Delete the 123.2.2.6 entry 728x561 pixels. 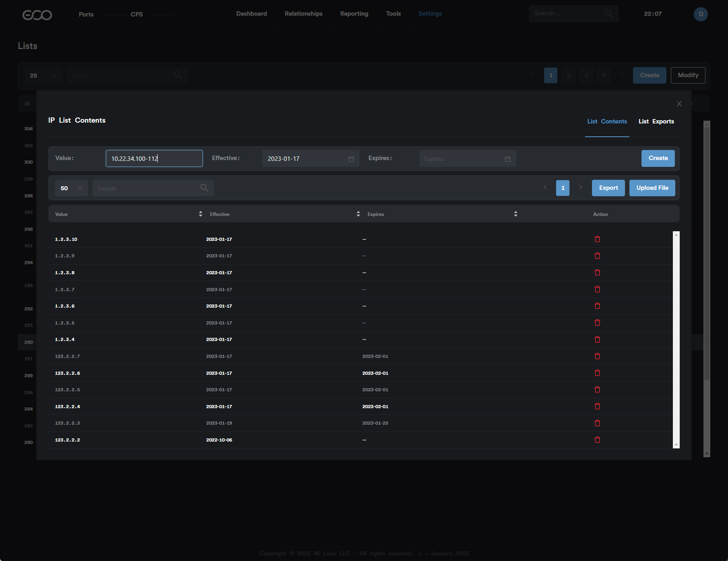pyautogui.click(x=597, y=373)
